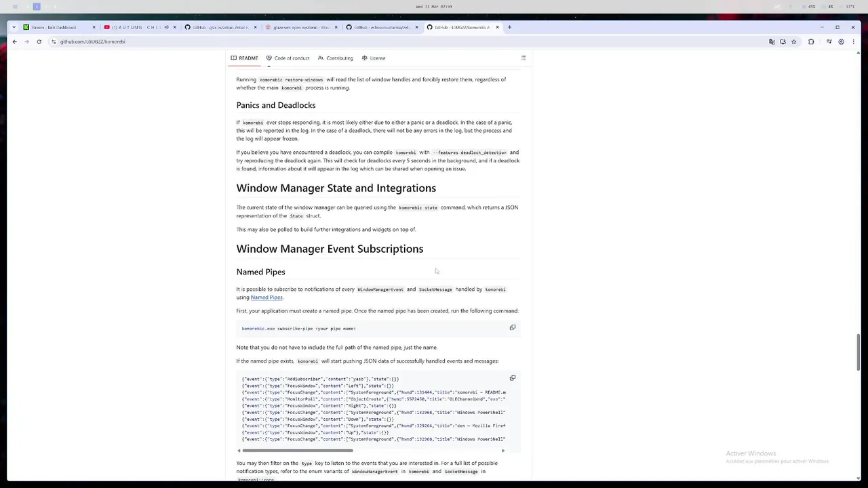Copy the subscribe-pipe command code block
868x488 pixels.
coord(513,327)
